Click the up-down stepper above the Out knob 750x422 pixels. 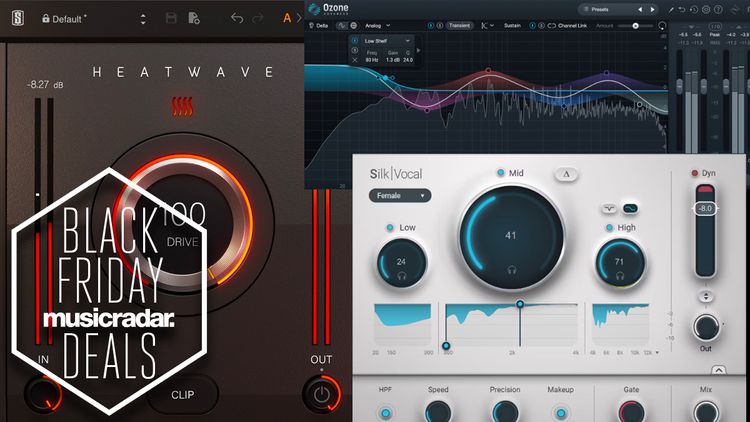[x=706, y=297]
